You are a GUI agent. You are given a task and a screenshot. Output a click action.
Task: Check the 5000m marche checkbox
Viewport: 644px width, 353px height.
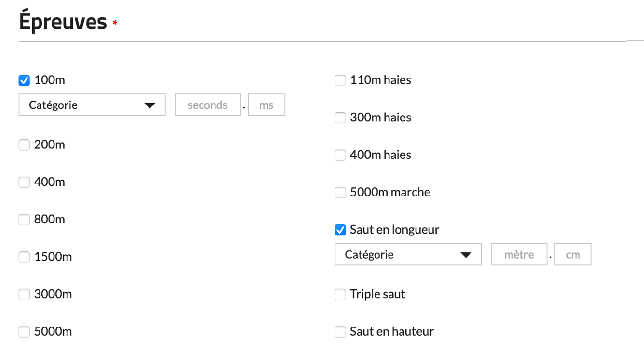tap(340, 193)
